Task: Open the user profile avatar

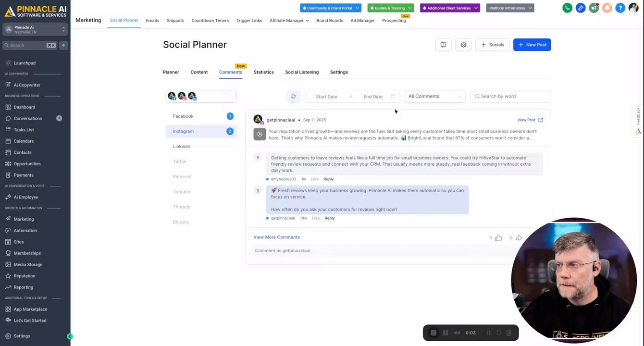Action: [633, 8]
